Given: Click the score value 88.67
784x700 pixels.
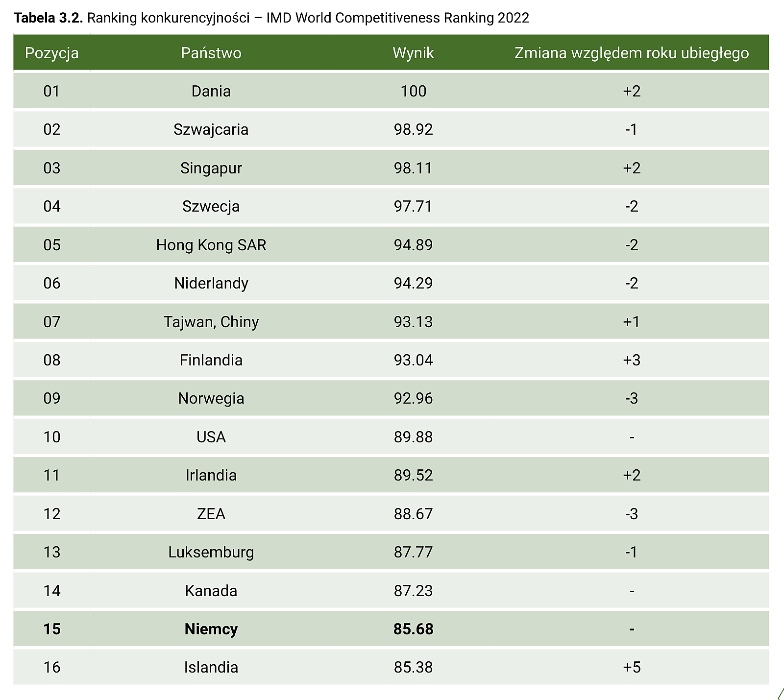Looking at the screenshot, I should [x=414, y=514].
